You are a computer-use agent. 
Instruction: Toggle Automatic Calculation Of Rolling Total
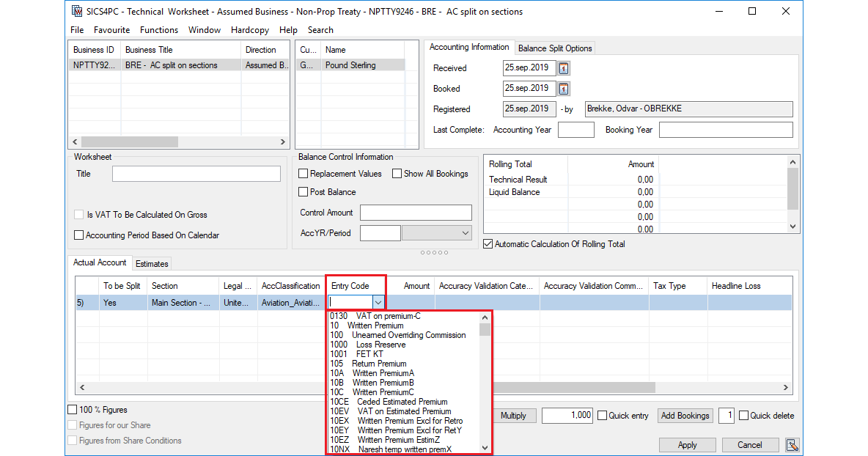488,244
